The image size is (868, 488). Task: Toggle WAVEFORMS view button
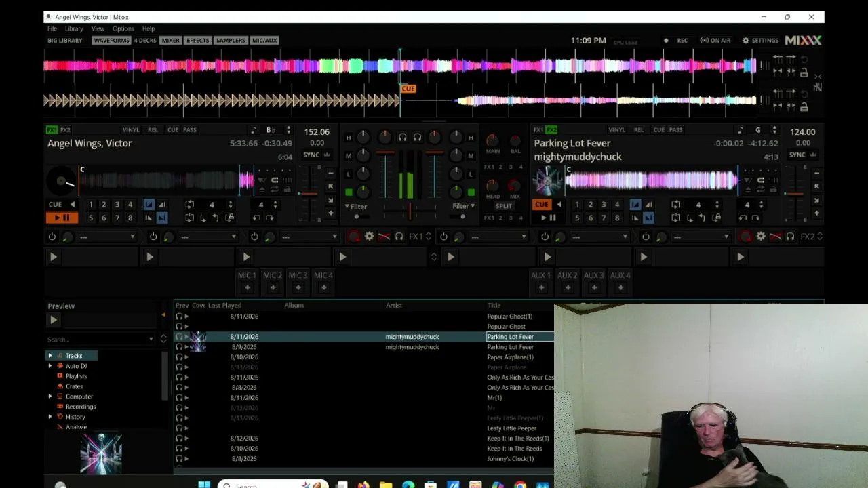pos(111,40)
